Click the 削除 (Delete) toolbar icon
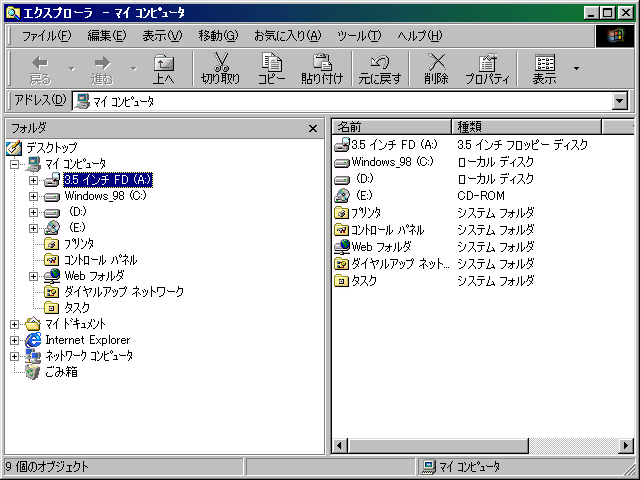640x480 pixels. point(436,68)
